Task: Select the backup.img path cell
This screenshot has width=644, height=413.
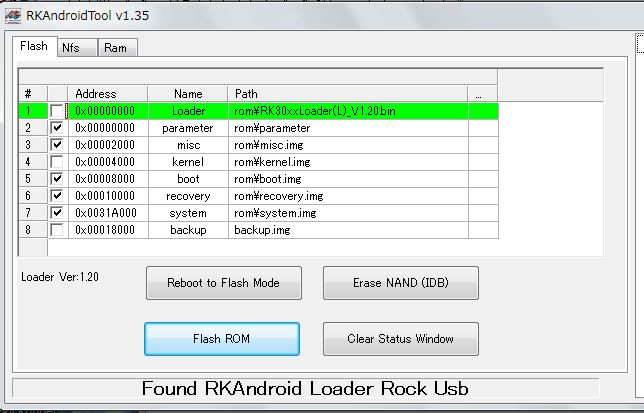Action: [348, 230]
